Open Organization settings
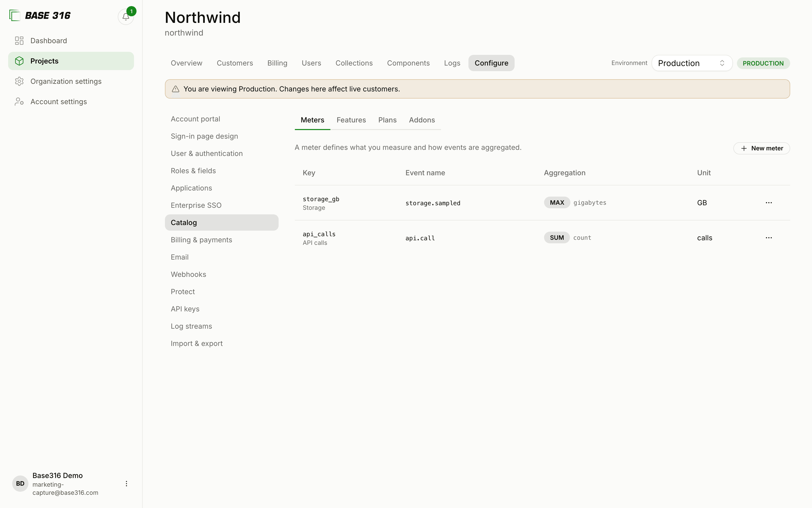 pyautogui.click(x=71, y=81)
